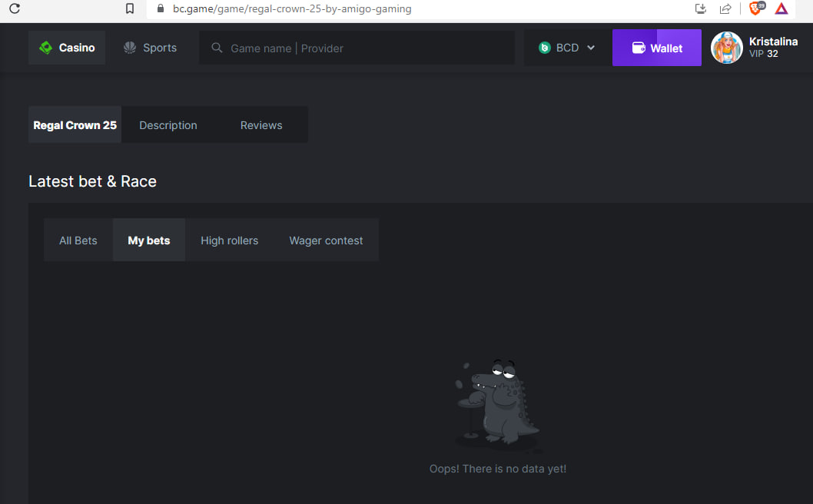Show the All Bets tab
The width and height of the screenshot is (813, 504).
tap(78, 240)
